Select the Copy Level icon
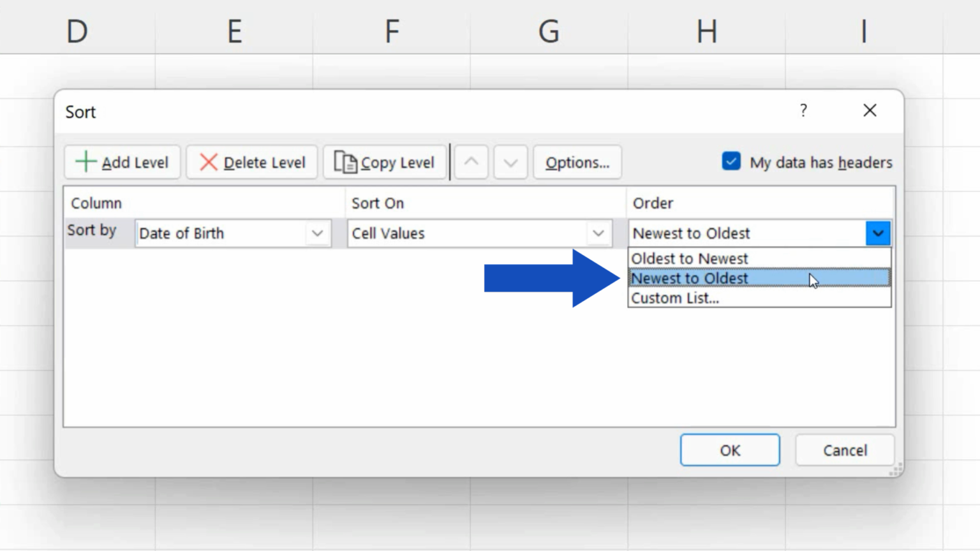 [x=345, y=162]
